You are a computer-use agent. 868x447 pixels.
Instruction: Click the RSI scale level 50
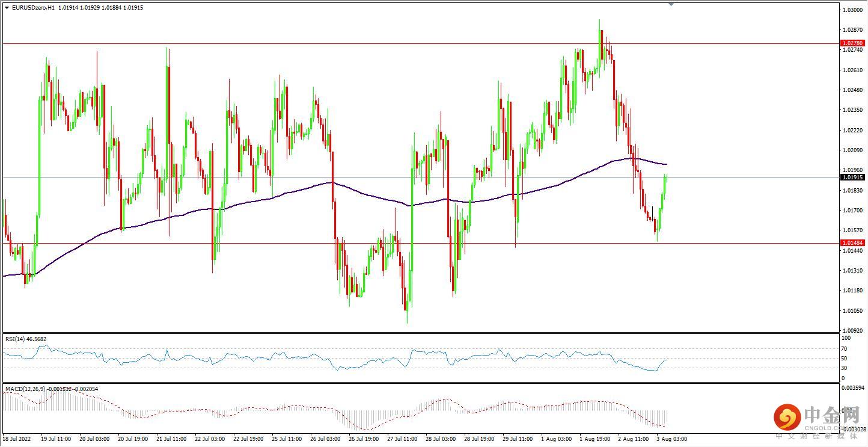pos(845,359)
